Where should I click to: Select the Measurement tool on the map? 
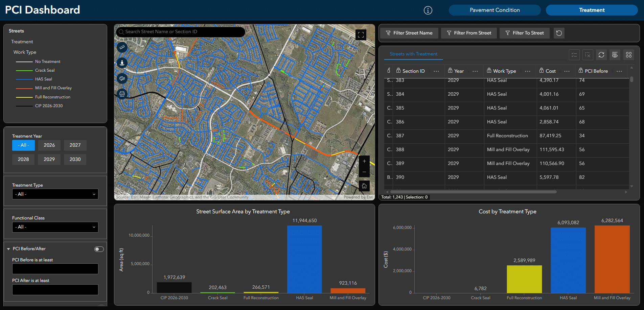click(x=122, y=47)
